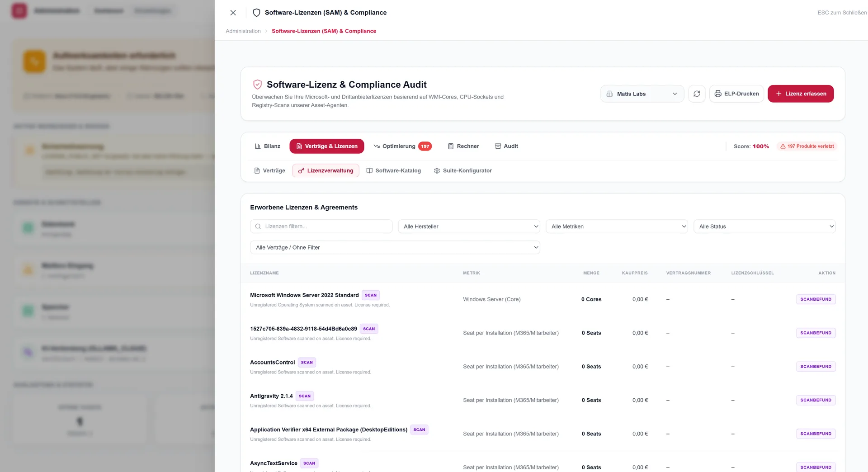Click the Lizenzen filtern search field

click(x=321, y=227)
